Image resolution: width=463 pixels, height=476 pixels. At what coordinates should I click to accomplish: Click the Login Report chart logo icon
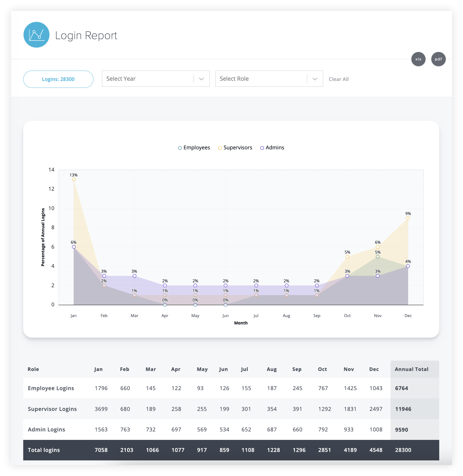36,35
